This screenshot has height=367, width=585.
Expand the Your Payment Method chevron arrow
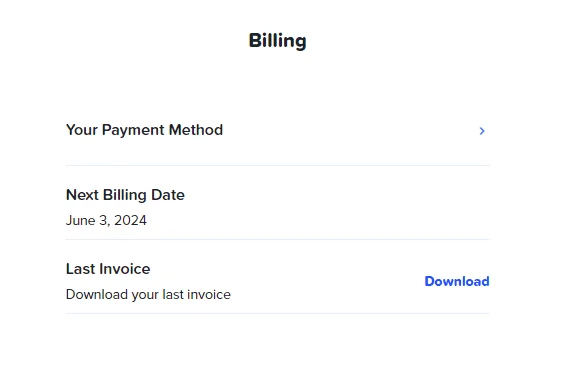coord(482,131)
